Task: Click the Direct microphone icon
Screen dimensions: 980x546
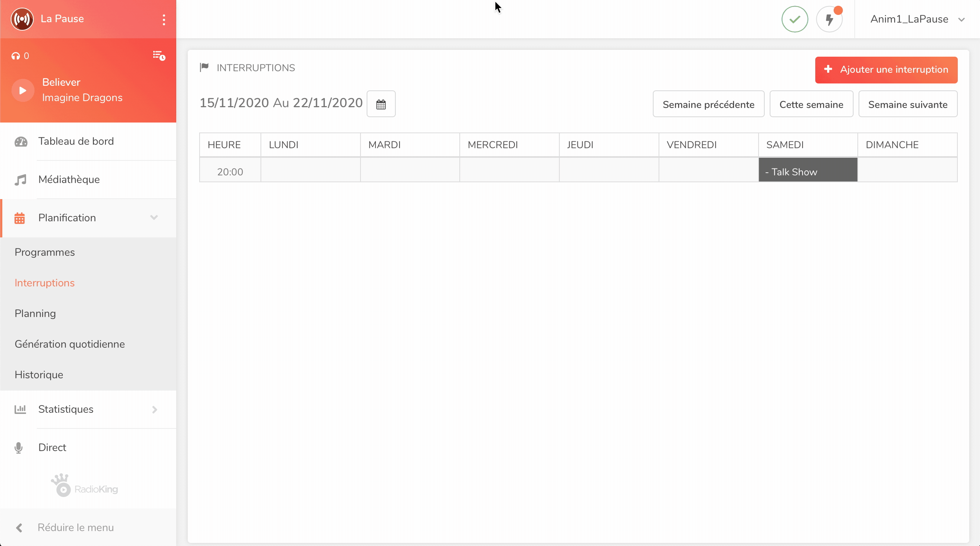Action: coord(18,448)
